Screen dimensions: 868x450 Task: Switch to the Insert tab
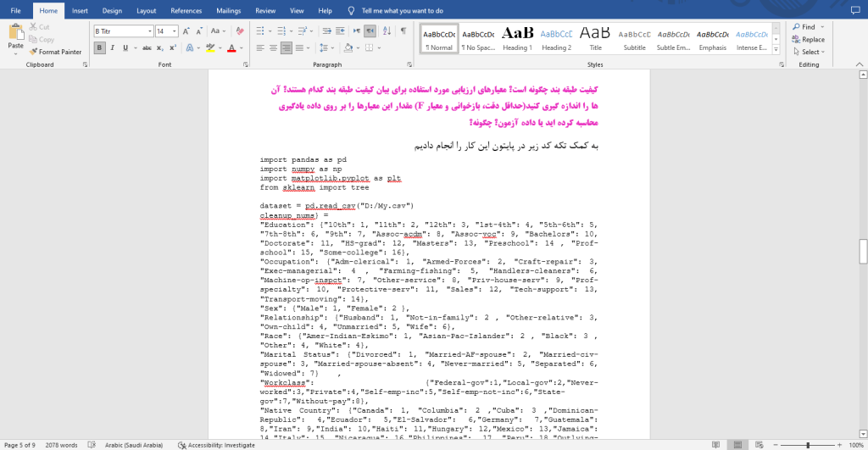[80, 10]
